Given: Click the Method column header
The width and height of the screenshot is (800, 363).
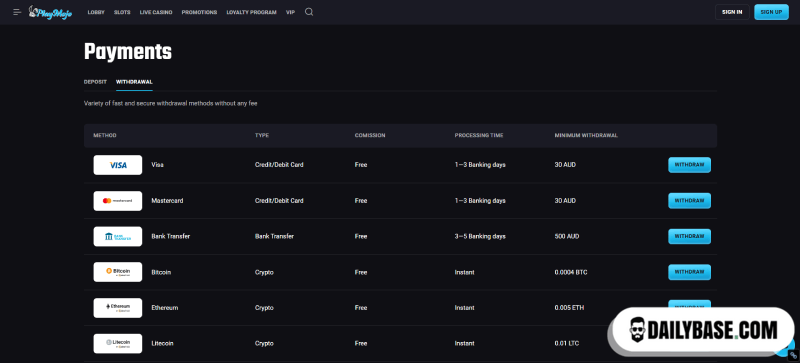Looking at the screenshot, I should [x=105, y=135].
